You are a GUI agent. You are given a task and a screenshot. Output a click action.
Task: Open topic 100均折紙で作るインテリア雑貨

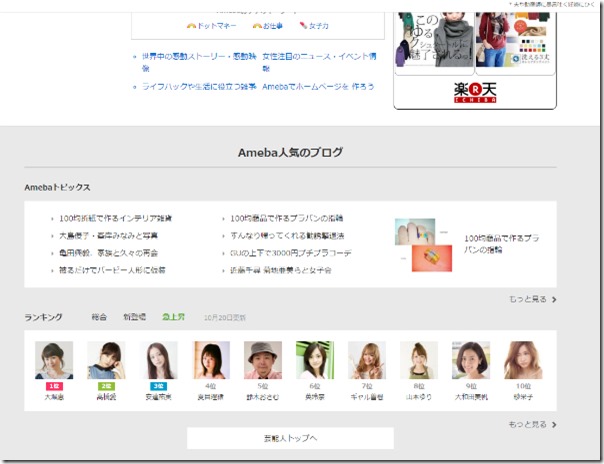pyautogui.click(x=115, y=218)
